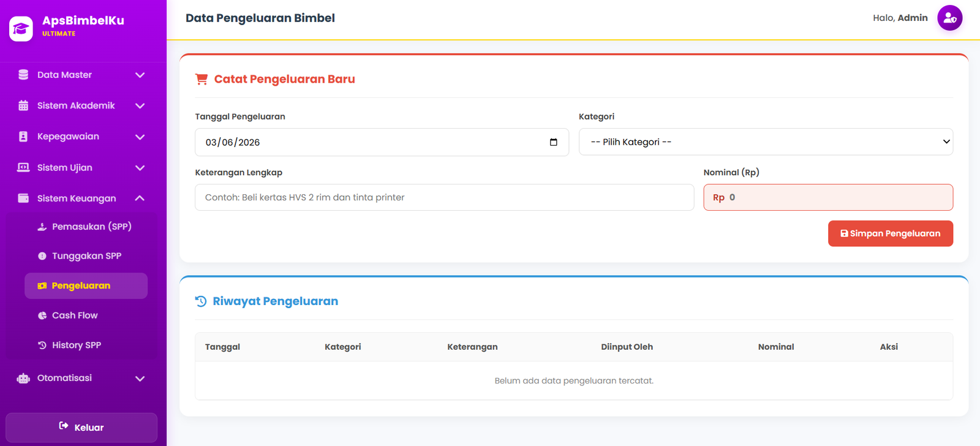Click the Otomatisasi robot icon
Image resolution: width=980 pixels, height=446 pixels.
pyautogui.click(x=23, y=378)
